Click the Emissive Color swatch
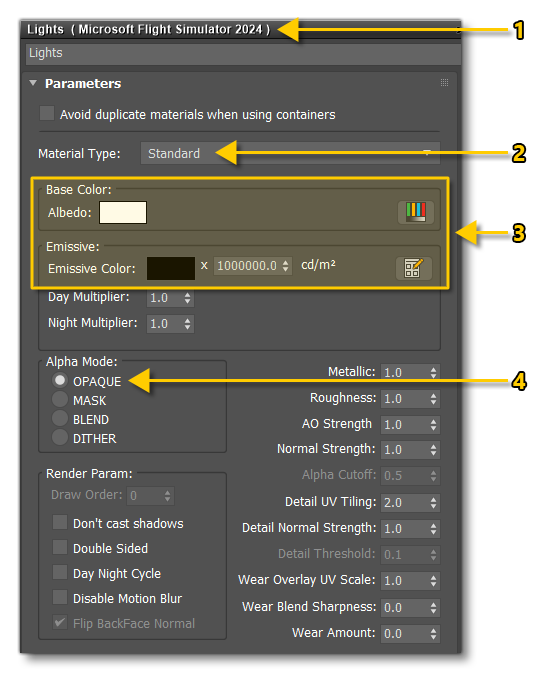This screenshot has width=536, height=673. click(x=171, y=269)
